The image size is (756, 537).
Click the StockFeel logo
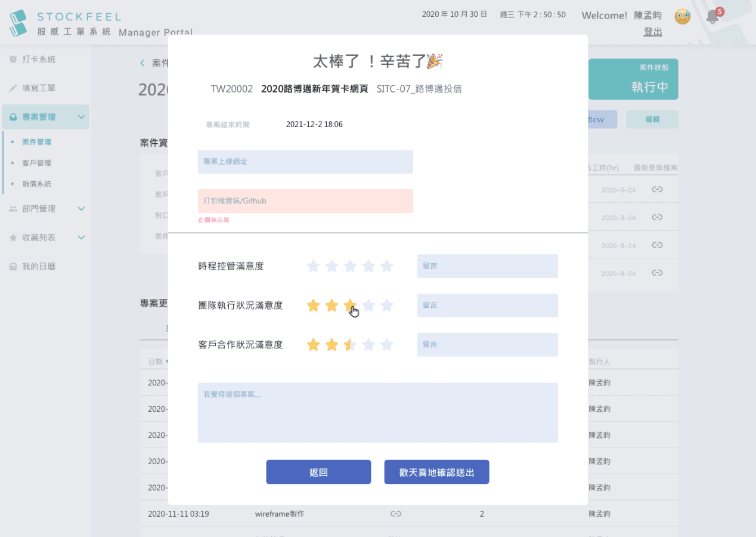19,23
